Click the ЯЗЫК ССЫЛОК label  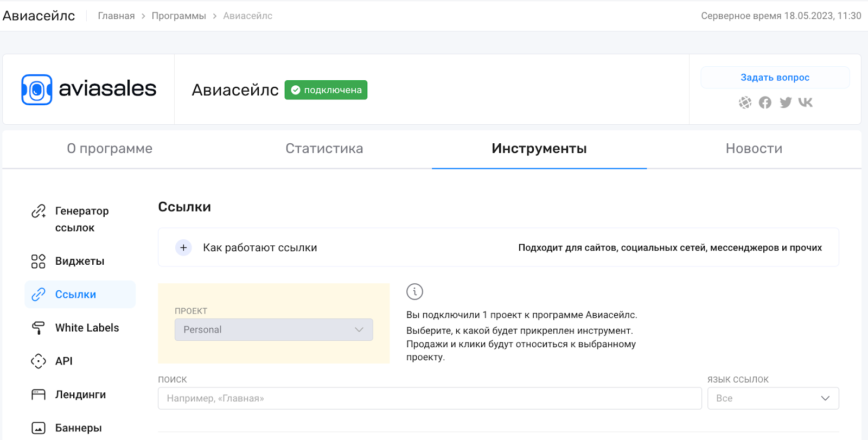tap(738, 380)
